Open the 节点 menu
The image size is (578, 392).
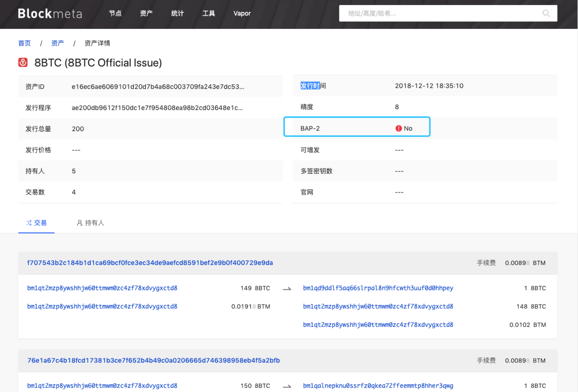(115, 14)
